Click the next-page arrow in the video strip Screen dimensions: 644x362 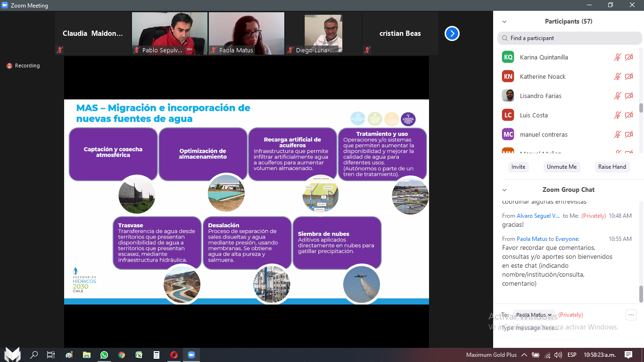(x=452, y=33)
